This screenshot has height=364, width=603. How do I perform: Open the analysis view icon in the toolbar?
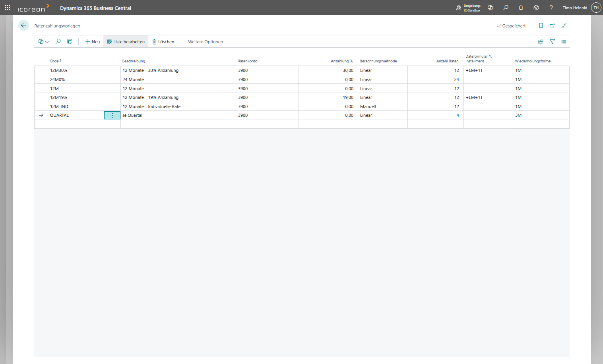tap(70, 42)
